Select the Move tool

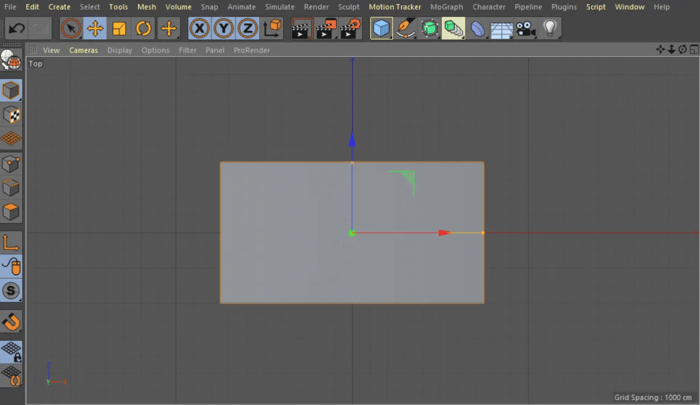pos(95,29)
